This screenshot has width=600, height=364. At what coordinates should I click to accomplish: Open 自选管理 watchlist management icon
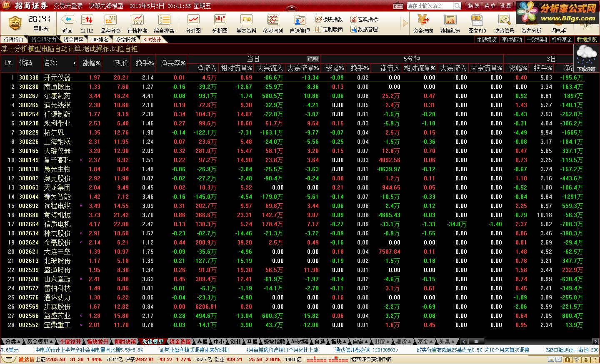(300, 20)
